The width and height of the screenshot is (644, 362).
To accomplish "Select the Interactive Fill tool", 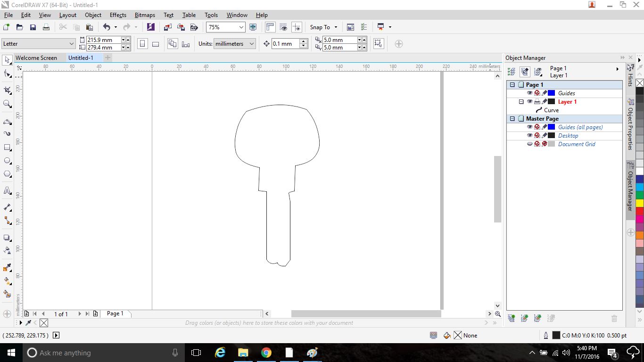I will coord(7,280).
